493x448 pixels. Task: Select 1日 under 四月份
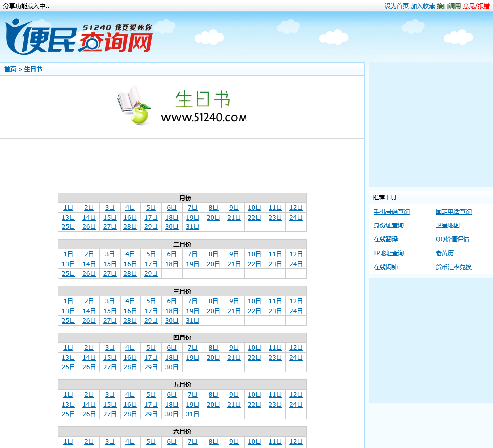[68, 348]
